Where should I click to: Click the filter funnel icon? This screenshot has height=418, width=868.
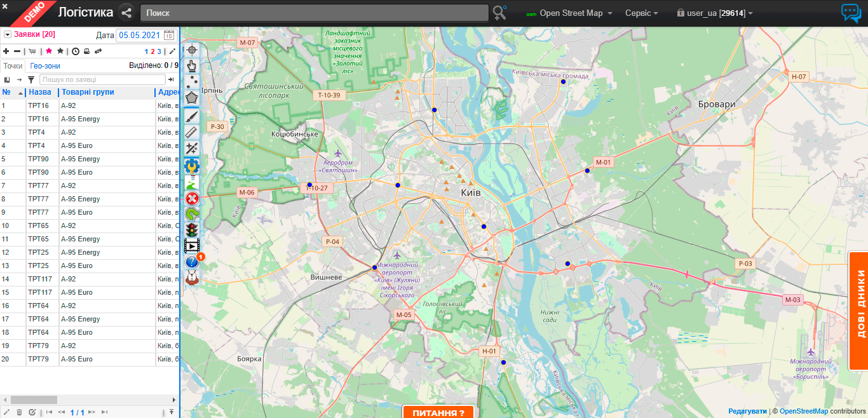click(31, 79)
